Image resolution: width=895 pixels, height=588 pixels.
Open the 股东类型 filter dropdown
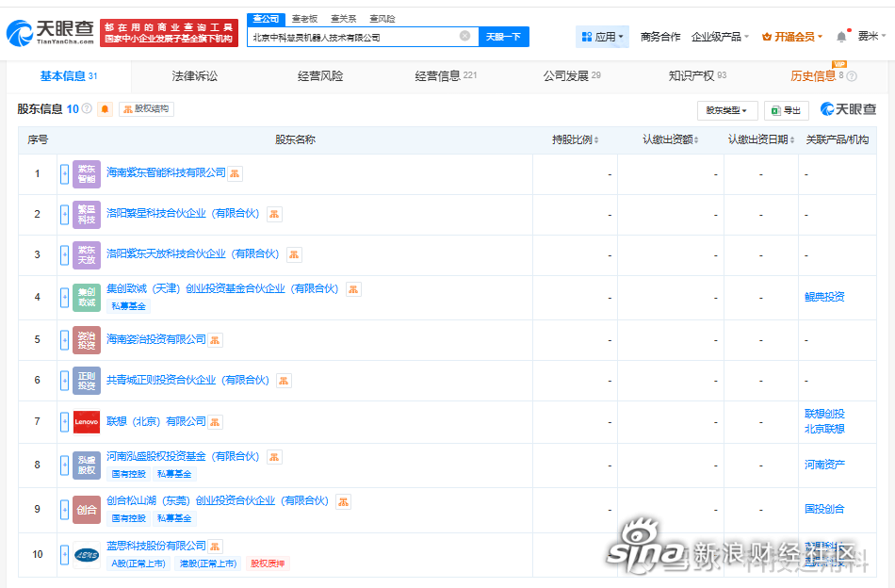tap(727, 110)
